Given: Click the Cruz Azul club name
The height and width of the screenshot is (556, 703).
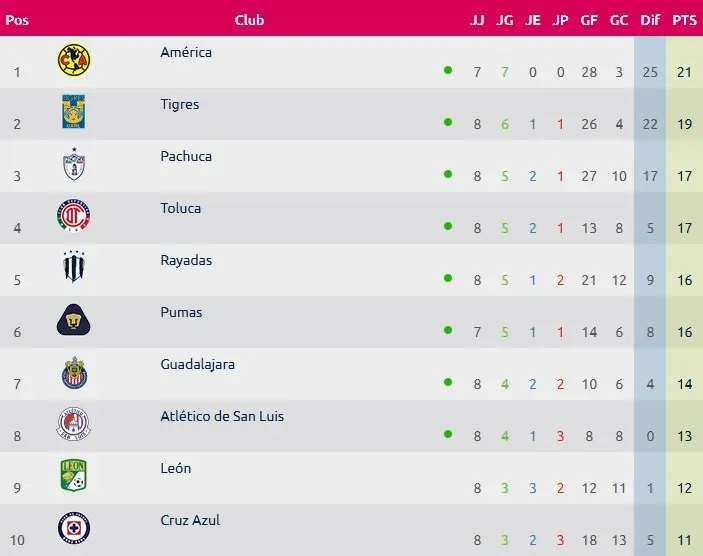Looking at the screenshot, I should pos(190,520).
